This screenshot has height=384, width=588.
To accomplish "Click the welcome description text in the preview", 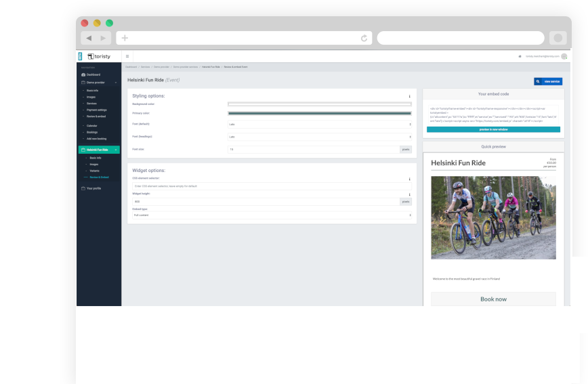I will tap(466, 279).
